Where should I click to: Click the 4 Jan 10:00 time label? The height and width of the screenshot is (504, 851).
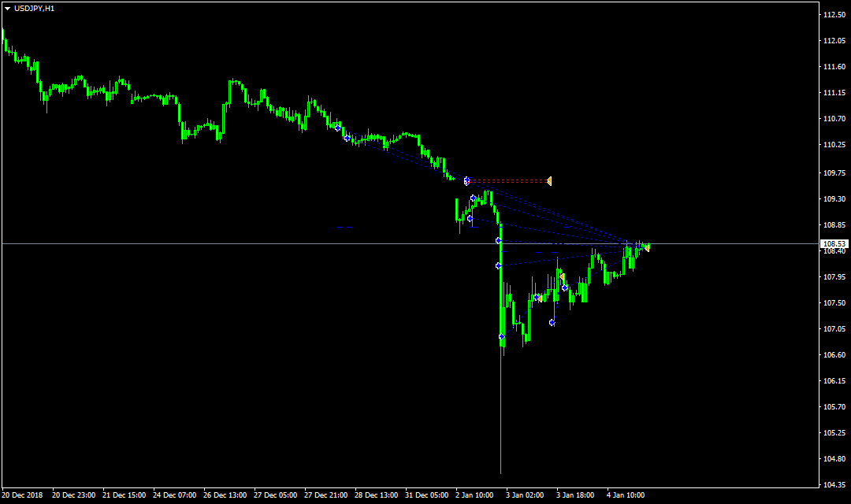(626, 495)
